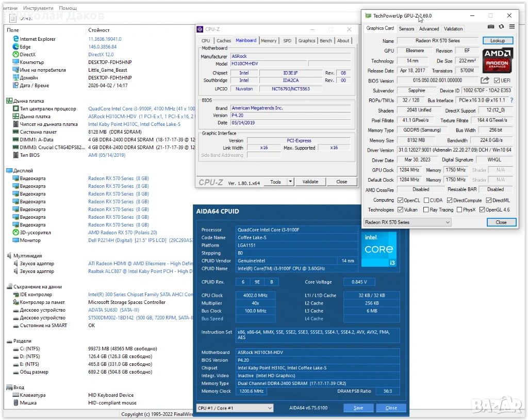
Task: Click the Save button in AIDA64 CPUID
Action: tap(358, 408)
